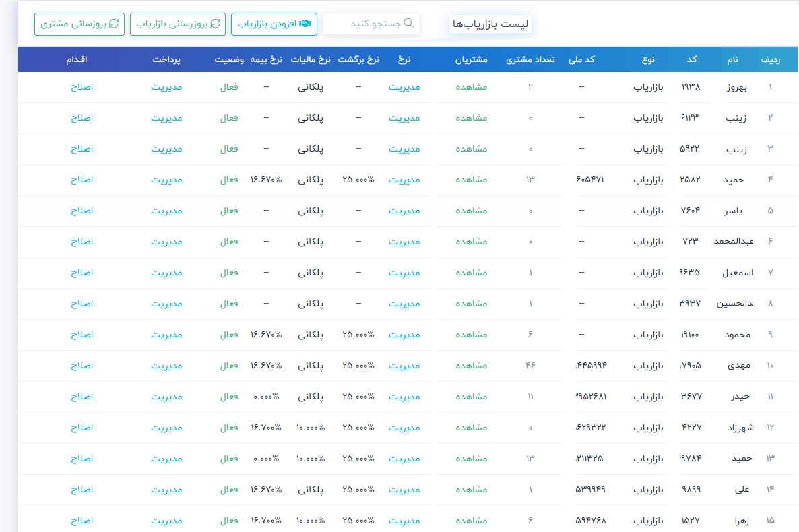
Task: Open the پرداخت column مدیریت for علی in row 14
Action: (x=166, y=490)
